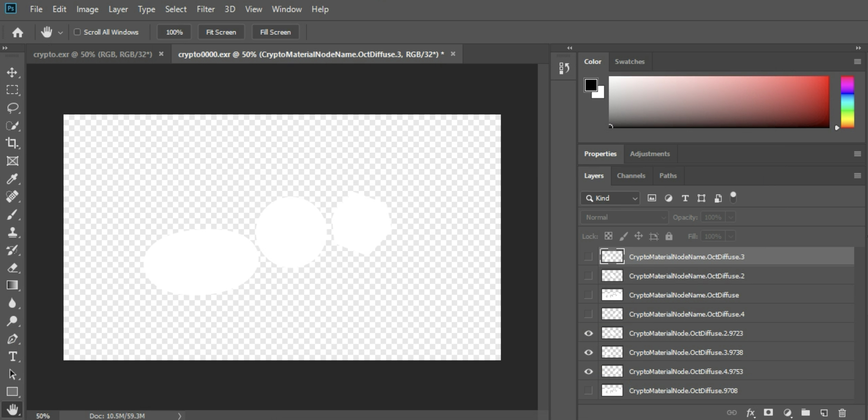Open the Filter menu
Screen dimensions: 868x420
(x=205, y=9)
